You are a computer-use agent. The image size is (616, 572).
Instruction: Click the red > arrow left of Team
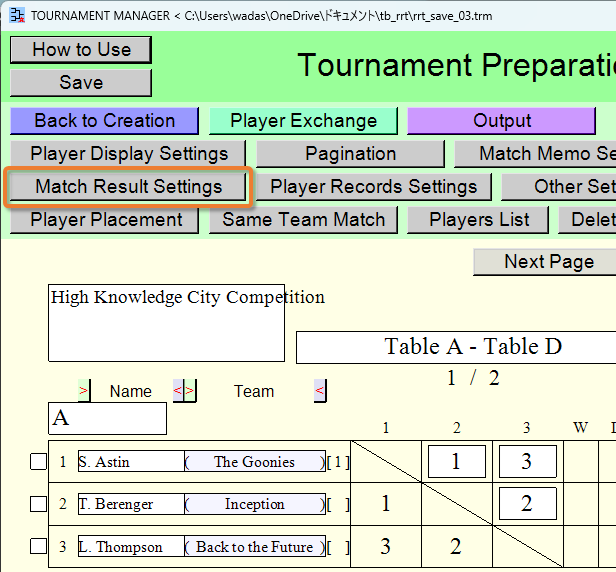click(x=190, y=390)
